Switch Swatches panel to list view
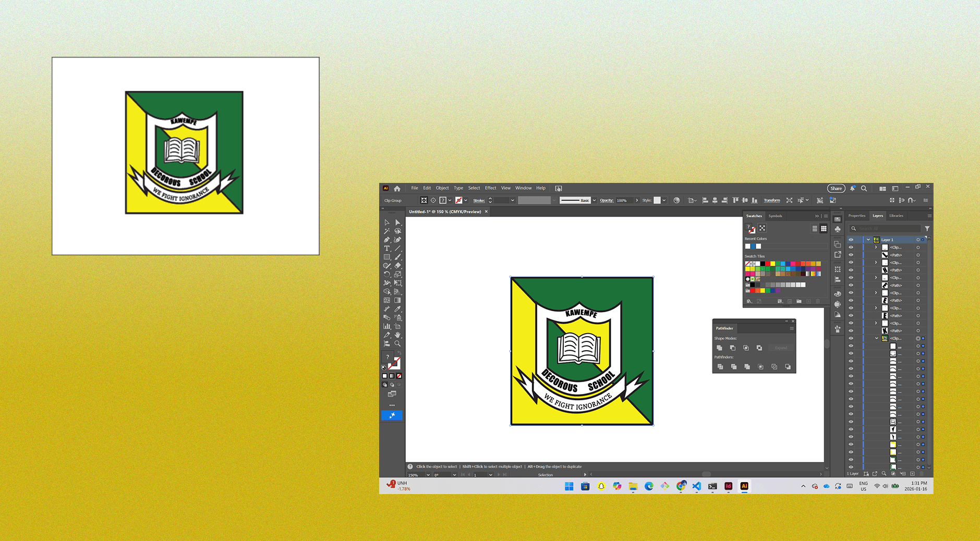 pos(815,228)
